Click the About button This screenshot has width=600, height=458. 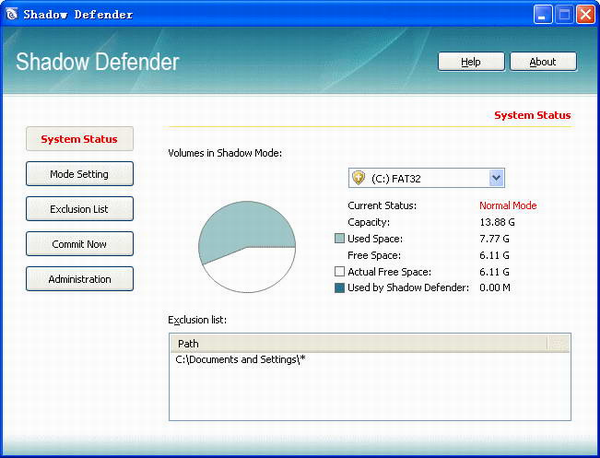tap(542, 61)
